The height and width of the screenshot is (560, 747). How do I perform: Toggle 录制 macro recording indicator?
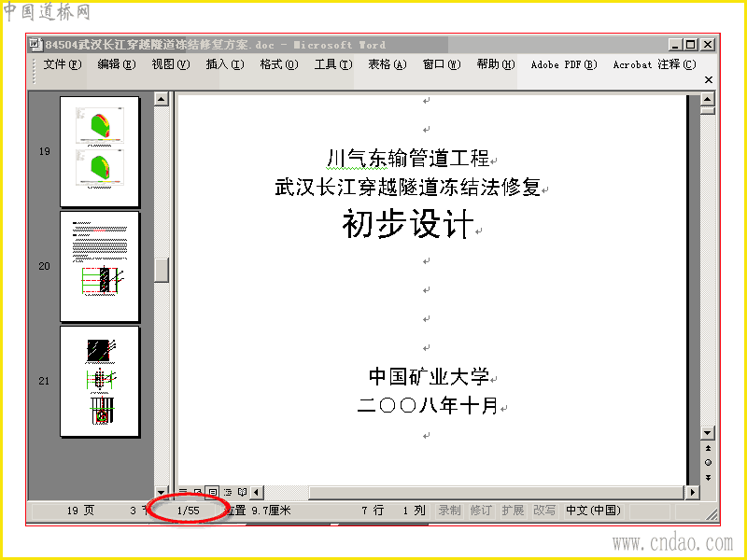[x=449, y=511]
